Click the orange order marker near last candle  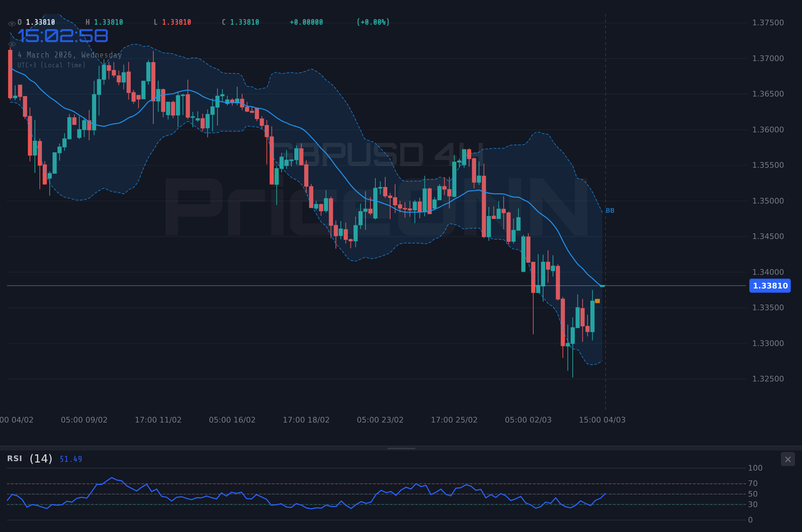click(x=597, y=301)
